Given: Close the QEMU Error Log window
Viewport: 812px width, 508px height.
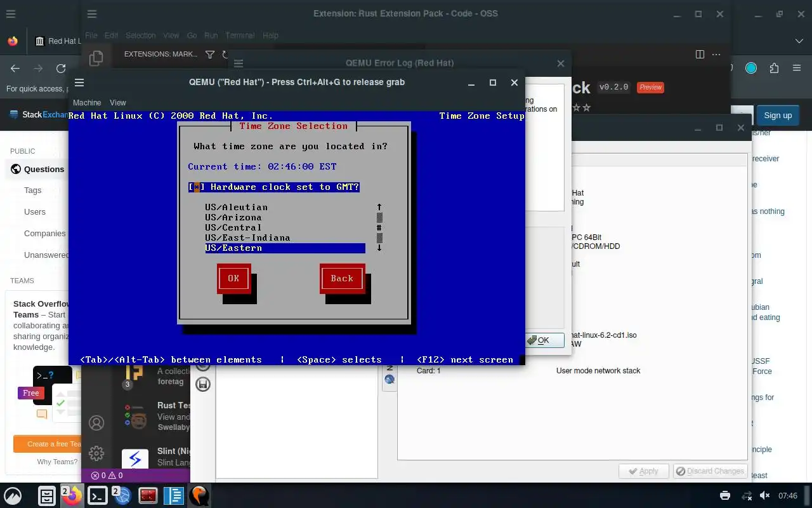Looking at the screenshot, I should (x=561, y=63).
